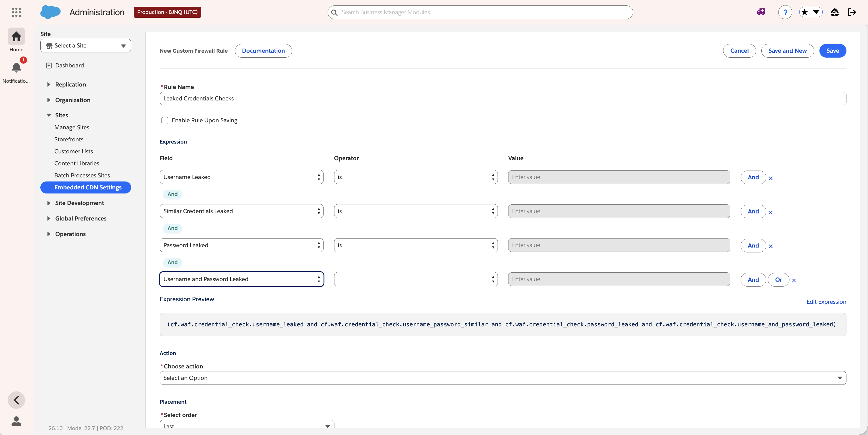Screen dimensions: 868x435
Task: Expand the Global Preferences section
Action: coord(49,219)
